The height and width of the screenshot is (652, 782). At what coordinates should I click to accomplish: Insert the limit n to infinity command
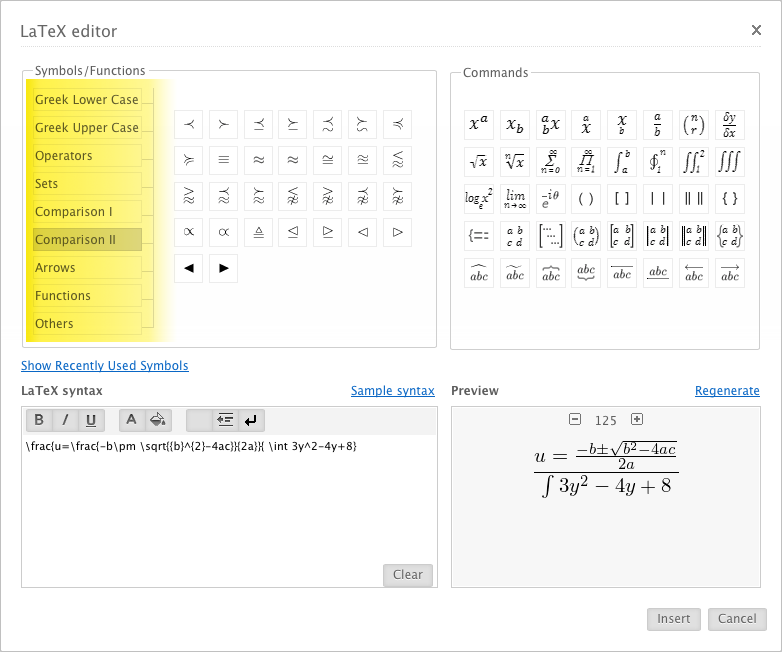(x=515, y=198)
